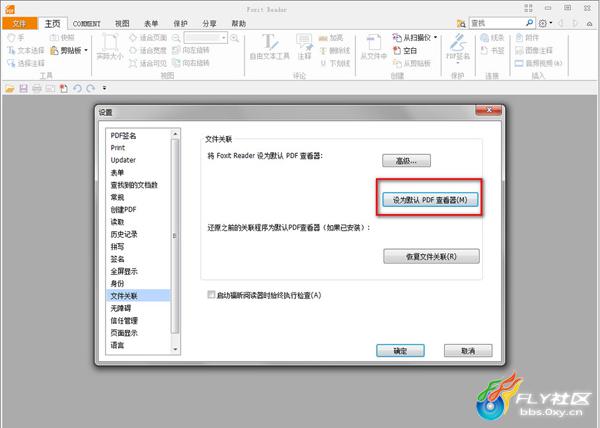Confirm dialog with 确定 button
Image resolution: width=600 pixels, height=428 pixels.
pyautogui.click(x=400, y=350)
